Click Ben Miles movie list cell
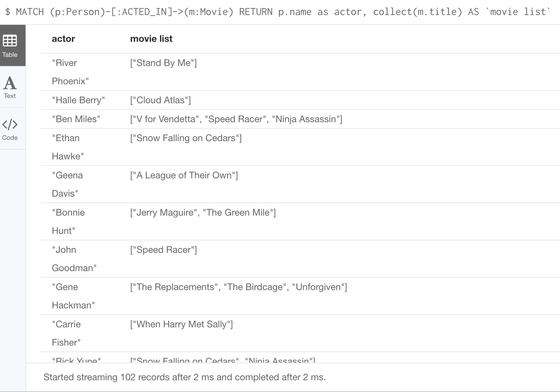Screen dimensions: 560x392 (x=236, y=119)
